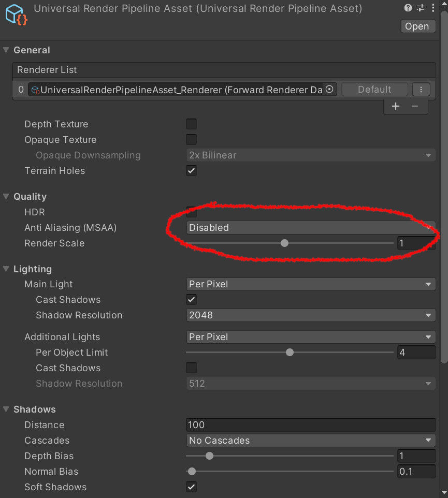Image resolution: width=448 pixels, height=498 pixels.
Task: Click the Opaque Texture label
Action: (61, 139)
